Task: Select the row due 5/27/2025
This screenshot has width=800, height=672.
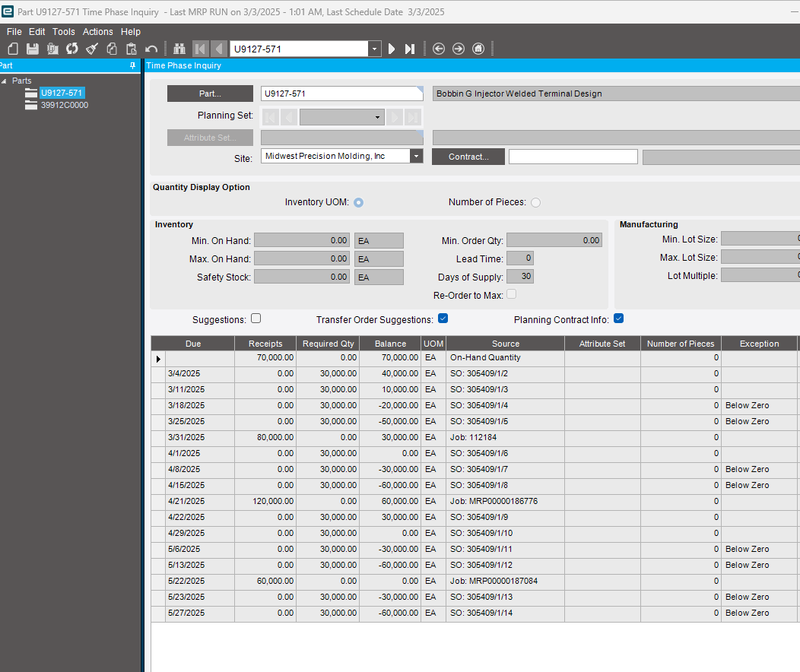Action: (x=475, y=613)
